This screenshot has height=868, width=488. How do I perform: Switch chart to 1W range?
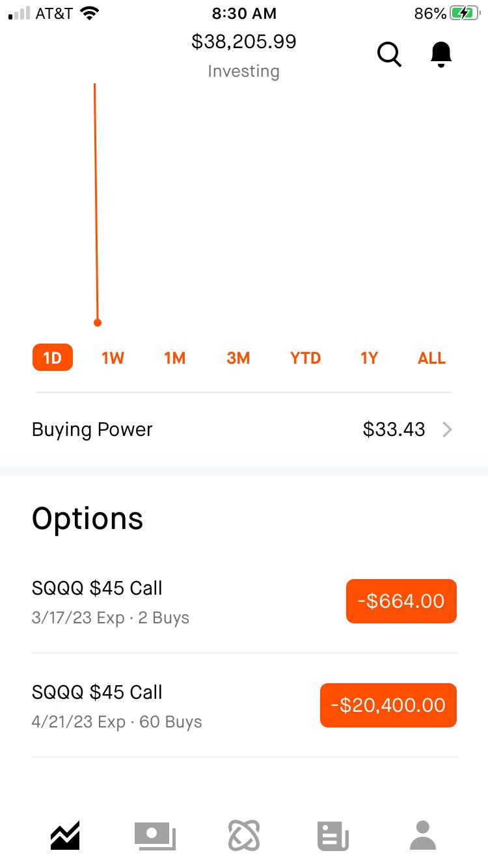(113, 358)
